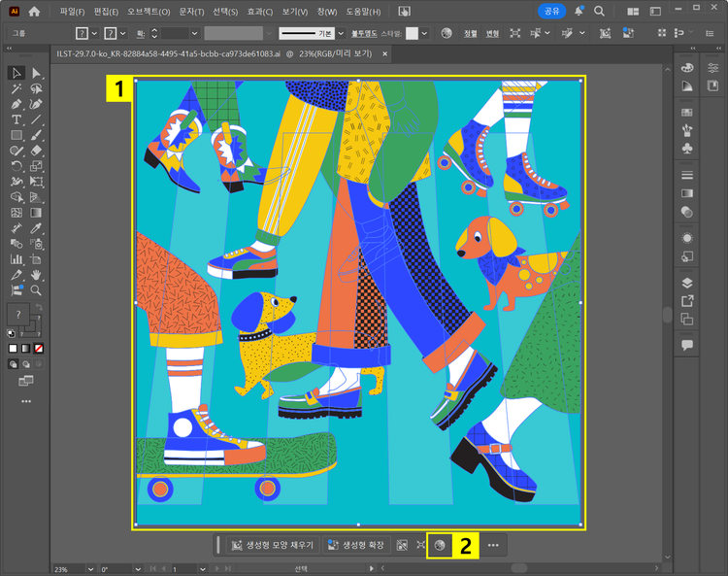Choose the Hand tool

tap(36, 275)
